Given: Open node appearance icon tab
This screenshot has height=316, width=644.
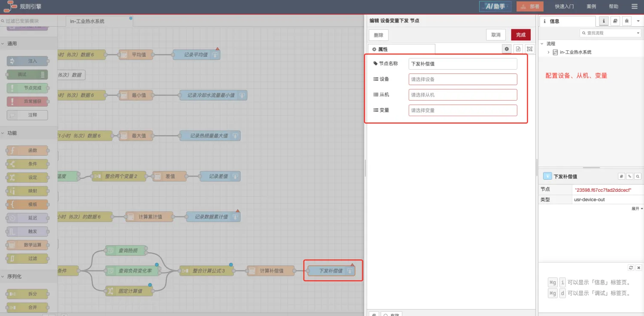Looking at the screenshot, I should coord(529,49).
